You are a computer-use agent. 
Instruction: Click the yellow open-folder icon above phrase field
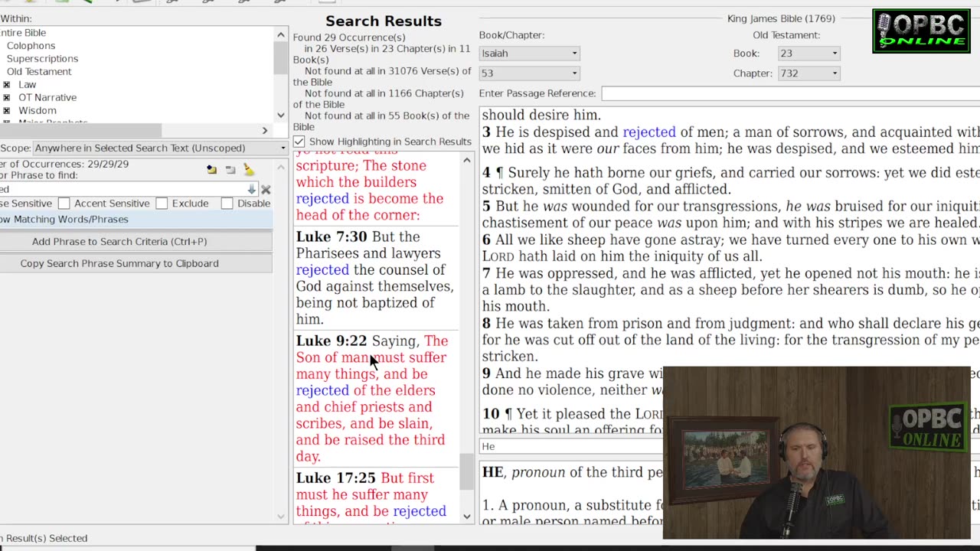point(211,169)
